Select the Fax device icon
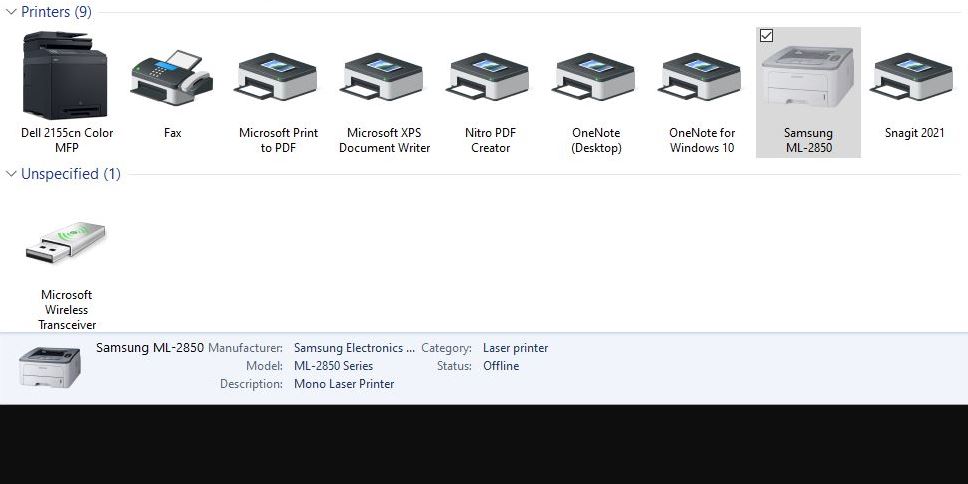968x484 pixels. click(x=172, y=77)
